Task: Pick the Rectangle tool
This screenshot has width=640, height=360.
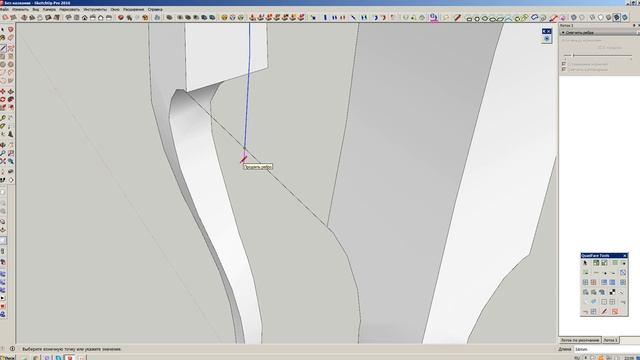Action: pos(3,56)
